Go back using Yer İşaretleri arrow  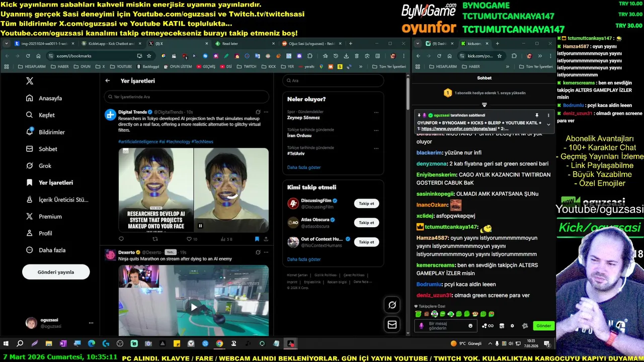click(x=108, y=80)
